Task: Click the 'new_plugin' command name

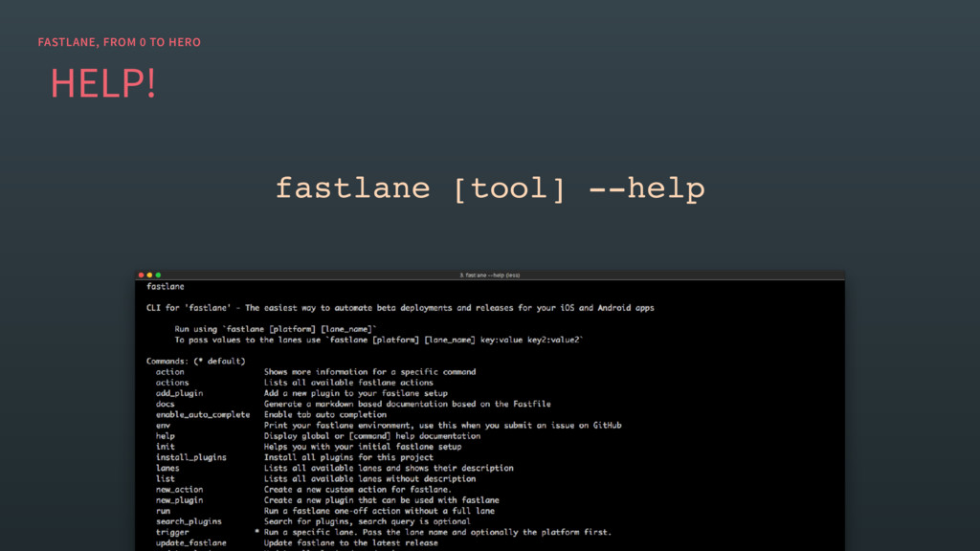Action: pyautogui.click(x=179, y=500)
